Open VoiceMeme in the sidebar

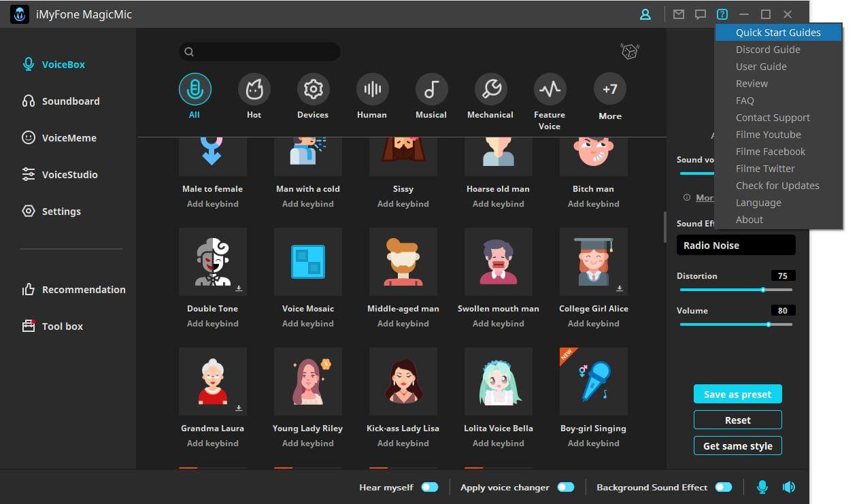coord(60,138)
